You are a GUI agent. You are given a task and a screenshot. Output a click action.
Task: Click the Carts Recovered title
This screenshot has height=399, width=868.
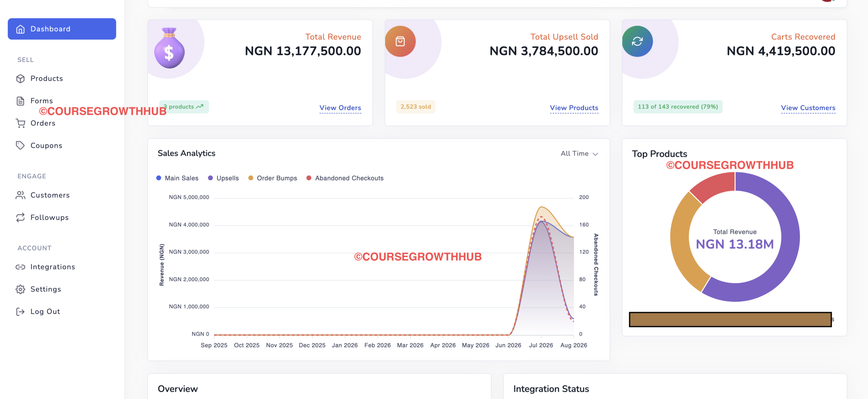tap(803, 37)
